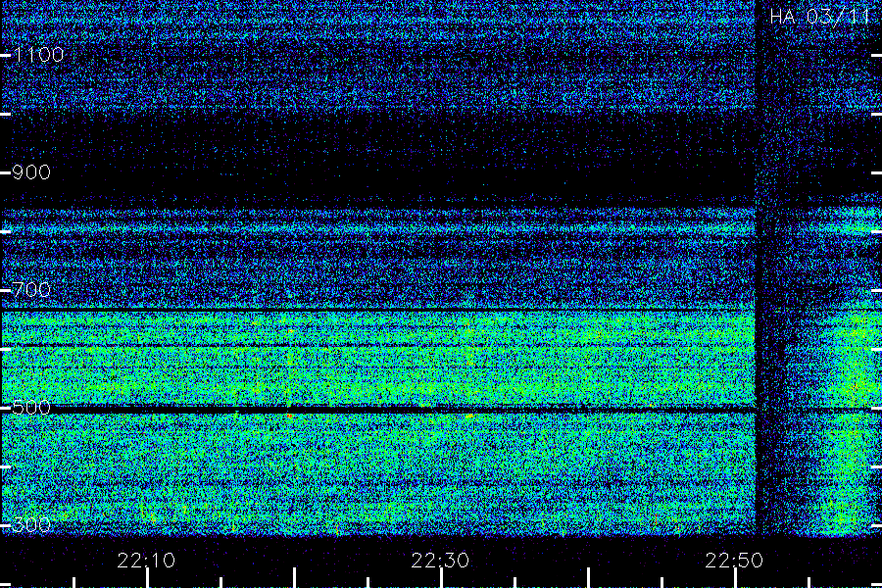The width and height of the screenshot is (882, 588).
Task: Click the 1100 frequency axis label
Action: click(38, 55)
